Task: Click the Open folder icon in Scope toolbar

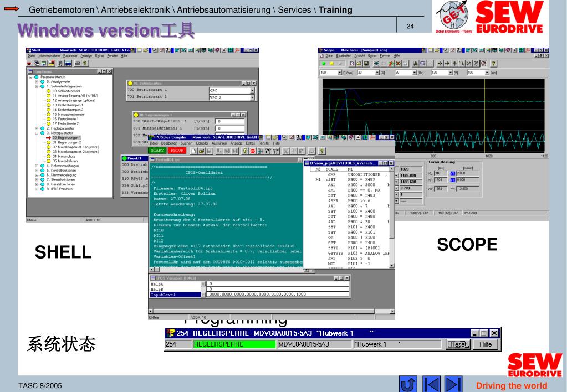Action: click(359, 64)
